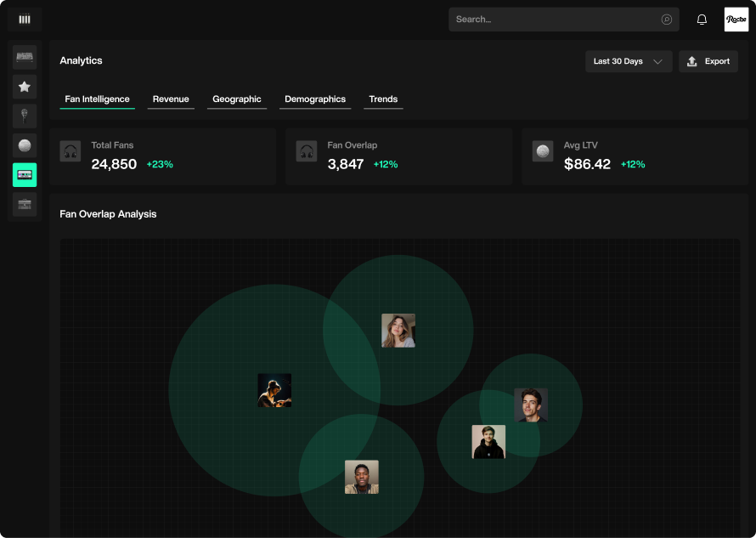
Task: Click the Export button
Action: point(708,61)
